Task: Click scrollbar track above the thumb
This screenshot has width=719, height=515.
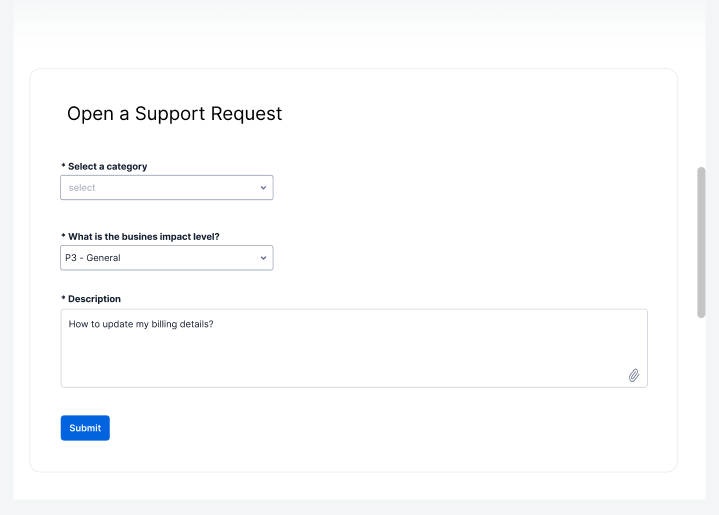Action: click(701, 83)
